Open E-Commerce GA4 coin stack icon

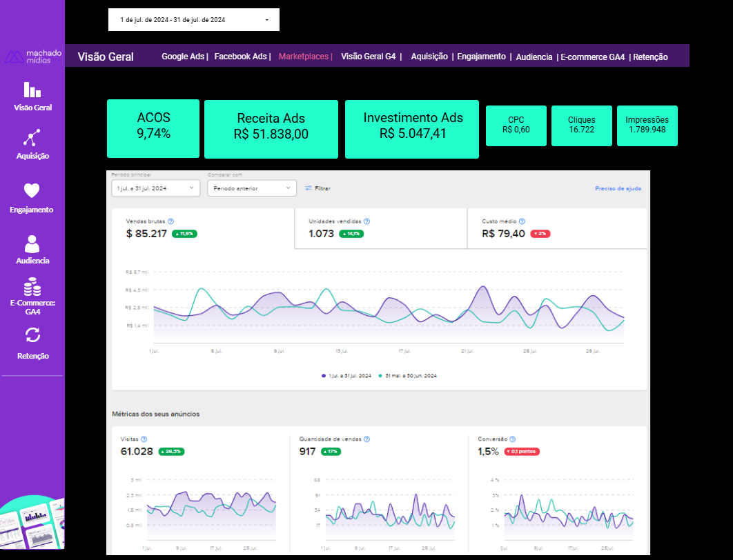32,286
